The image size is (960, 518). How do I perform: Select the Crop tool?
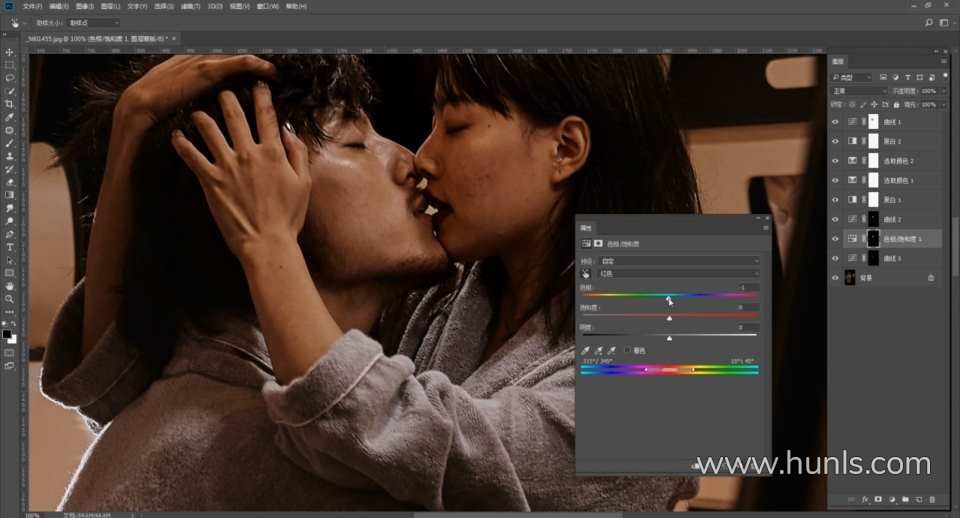tap(10, 103)
